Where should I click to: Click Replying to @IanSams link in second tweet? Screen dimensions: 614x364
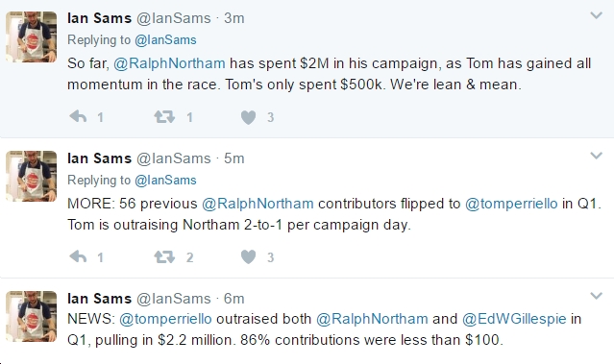click(x=165, y=180)
